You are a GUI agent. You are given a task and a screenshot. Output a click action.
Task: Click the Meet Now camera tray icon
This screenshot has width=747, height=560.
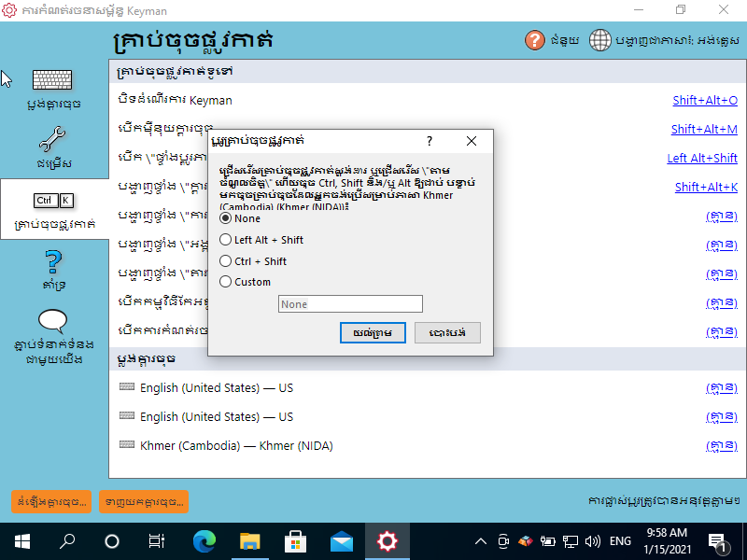click(503, 541)
